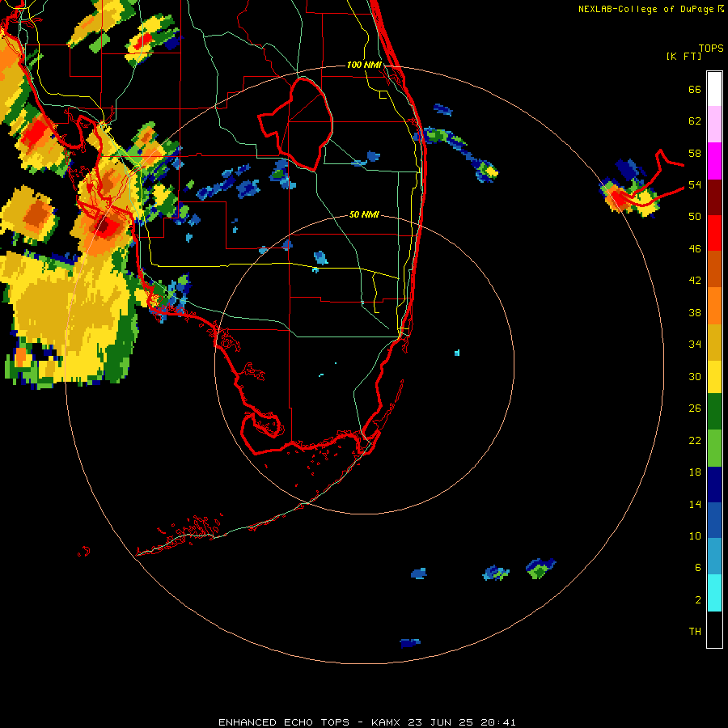Viewport: 728px width, 728px height.
Task: Click the legend value 30
Action: (x=695, y=376)
